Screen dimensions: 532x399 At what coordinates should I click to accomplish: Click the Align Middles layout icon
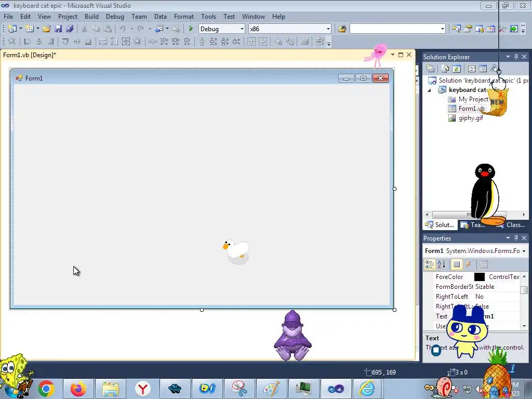point(77,42)
